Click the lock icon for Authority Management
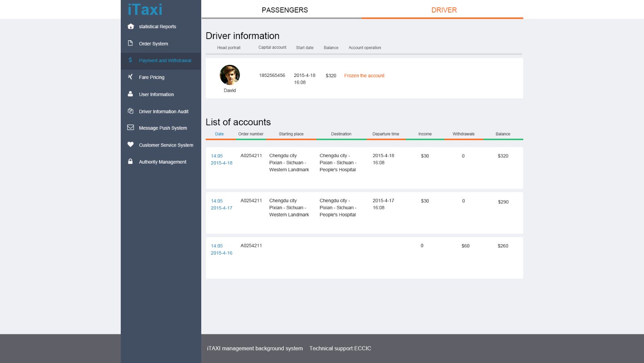644x363 pixels. tap(130, 162)
